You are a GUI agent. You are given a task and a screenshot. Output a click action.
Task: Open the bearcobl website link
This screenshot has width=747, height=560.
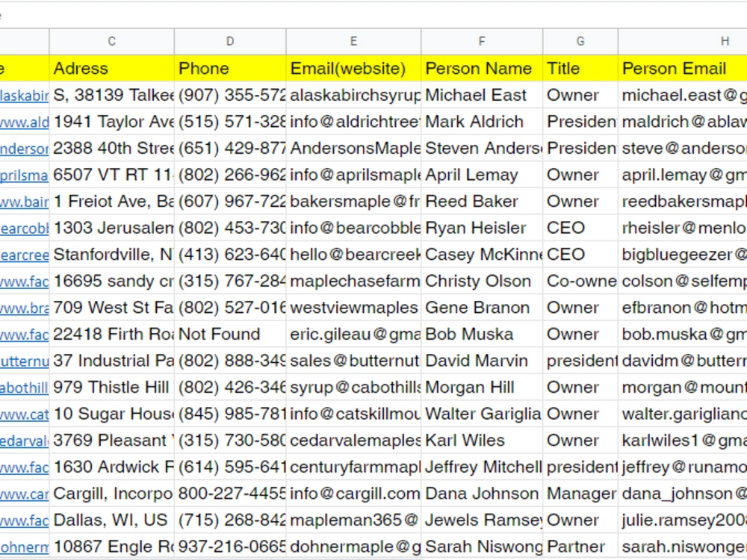point(24,228)
